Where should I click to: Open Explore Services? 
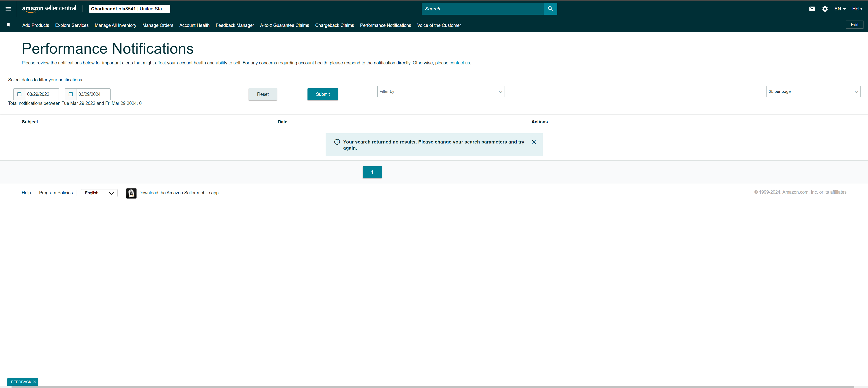[72, 25]
